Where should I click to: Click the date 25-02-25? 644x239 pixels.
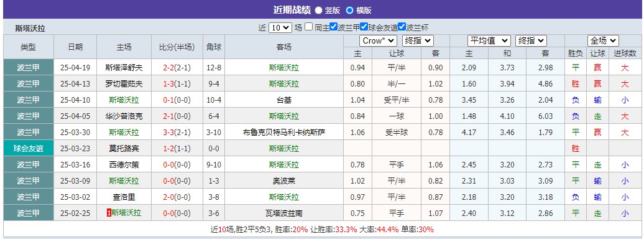(75, 213)
